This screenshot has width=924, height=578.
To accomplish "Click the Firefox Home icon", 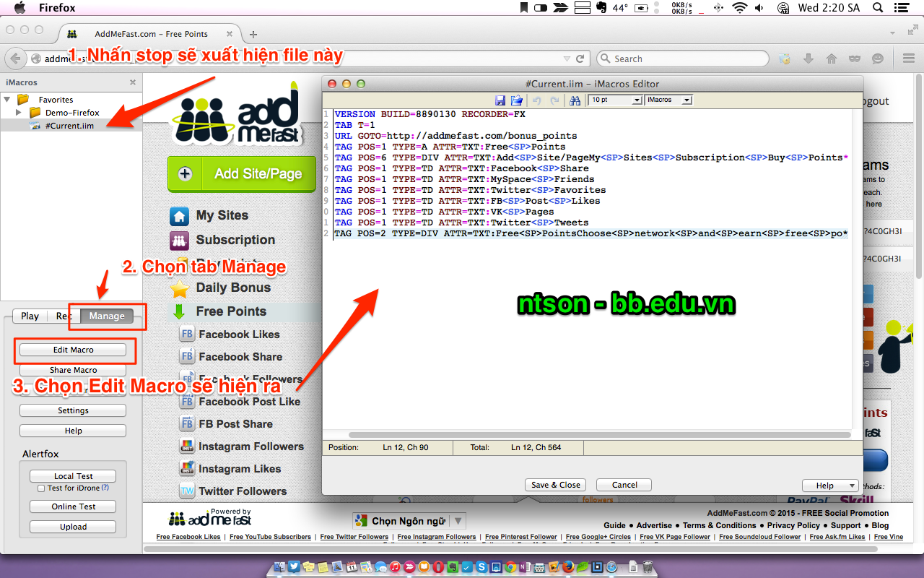I will [832, 59].
